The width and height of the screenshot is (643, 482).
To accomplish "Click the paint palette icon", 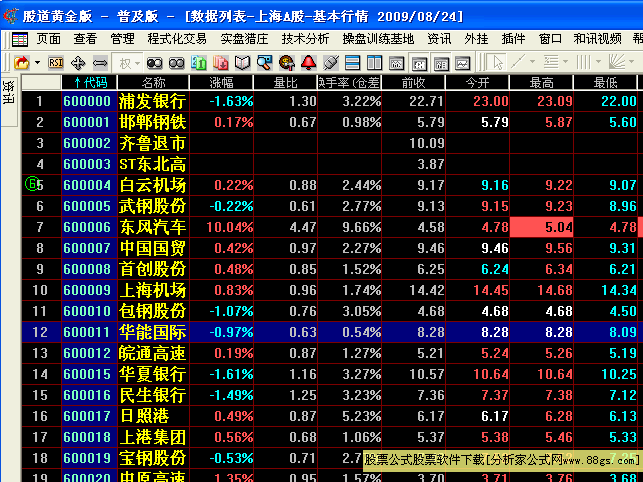I will (286, 63).
